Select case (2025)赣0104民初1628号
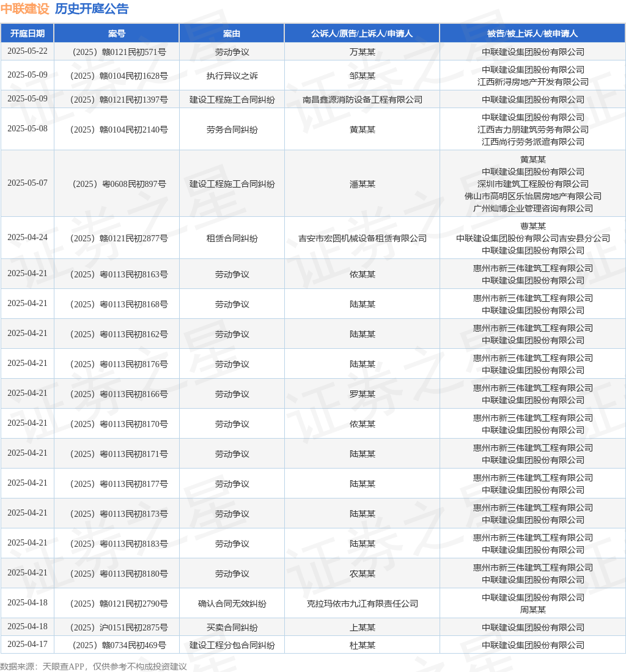 [x=119, y=76]
